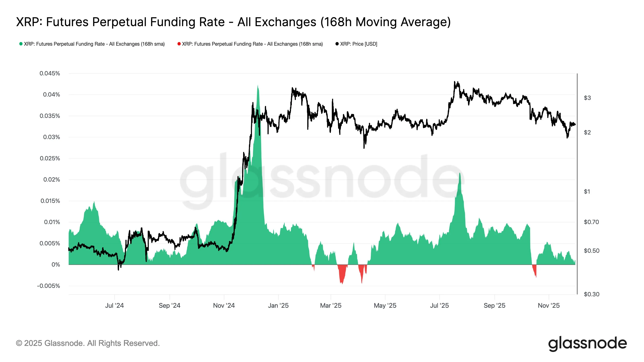Click the red funding rate legend dot
This screenshot has height=362, width=644.
tap(179, 44)
